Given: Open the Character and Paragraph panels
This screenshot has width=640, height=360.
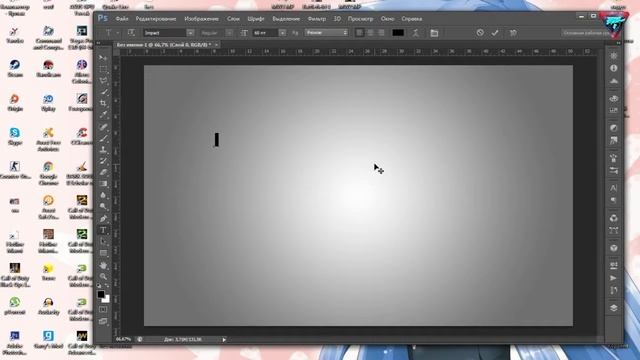Looking at the screenshot, I should click(434, 33).
